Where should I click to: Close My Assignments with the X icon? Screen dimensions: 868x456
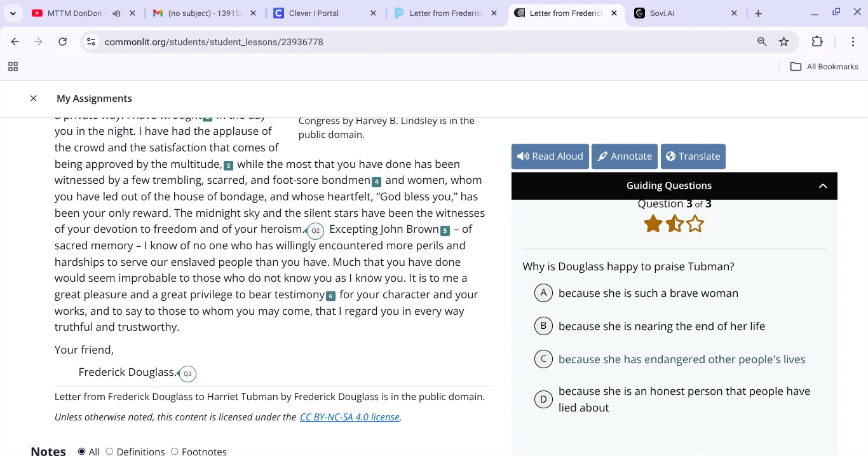click(34, 99)
